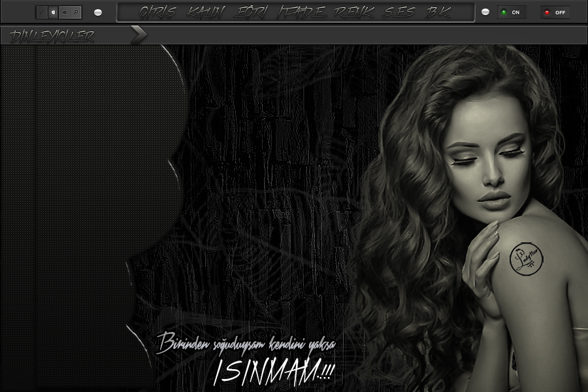Turn off using the red OFF button
The height and width of the screenshot is (392, 588).
pos(555,12)
